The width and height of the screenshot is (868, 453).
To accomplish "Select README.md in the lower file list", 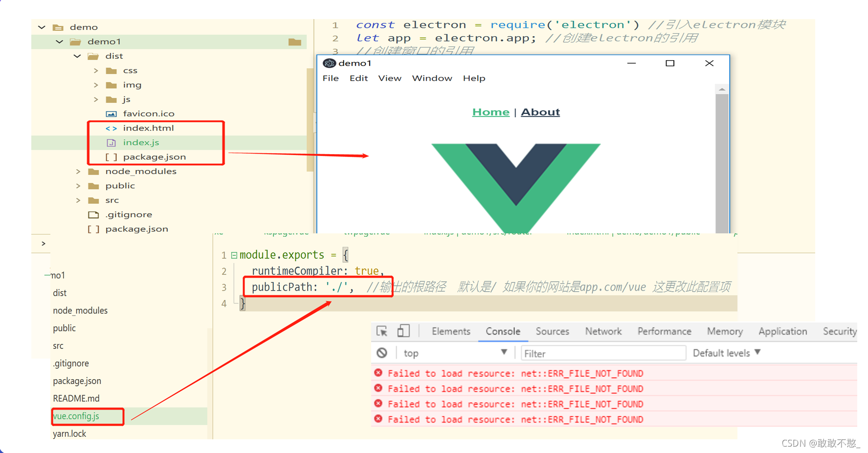I will pyautogui.click(x=76, y=399).
